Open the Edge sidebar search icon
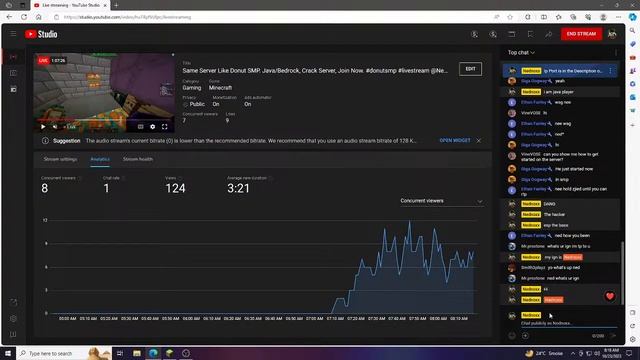This screenshot has width=640, height=360. click(632, 31)
